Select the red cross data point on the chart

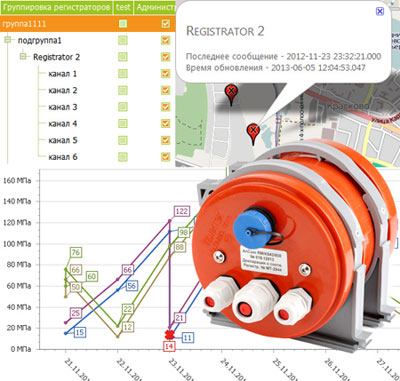click(x=170, y=334)
